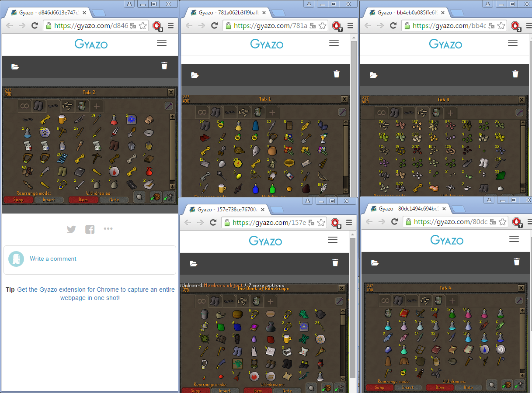This screenshot has height=393, width=532.
Task: Click trash icon in 80dc Gyazo window
Action: (517, 262)
